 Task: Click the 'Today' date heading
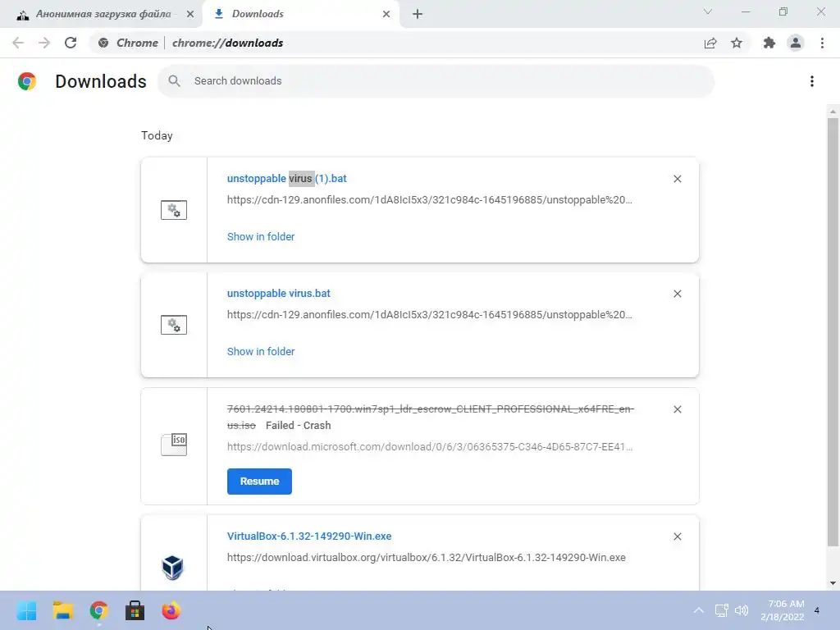[x=157, y=135]
